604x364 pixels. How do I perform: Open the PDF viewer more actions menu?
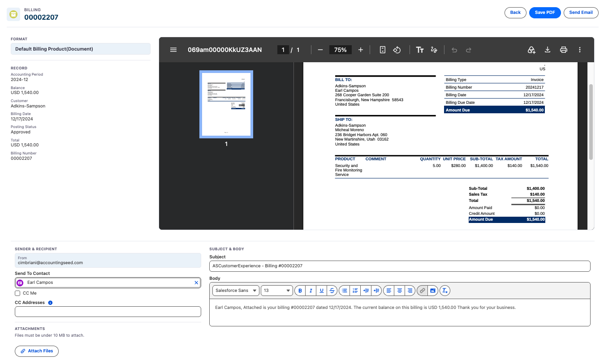pyautogui.click(x=580, y=50)
